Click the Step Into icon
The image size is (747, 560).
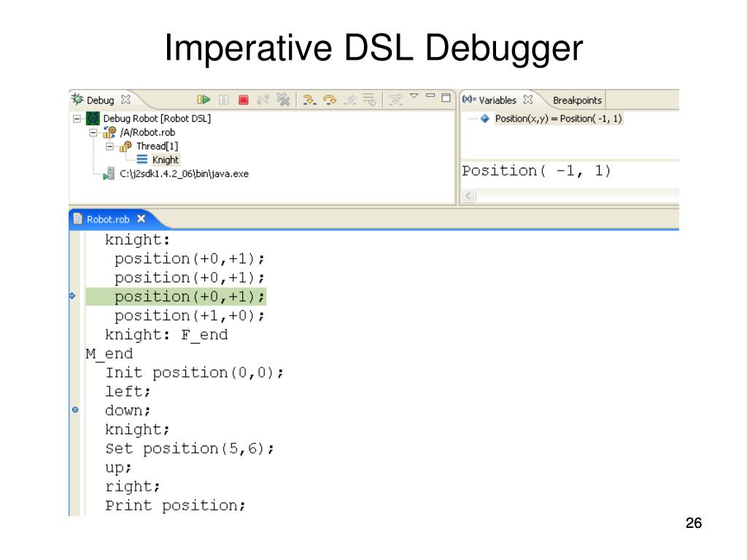pos(309,99)
